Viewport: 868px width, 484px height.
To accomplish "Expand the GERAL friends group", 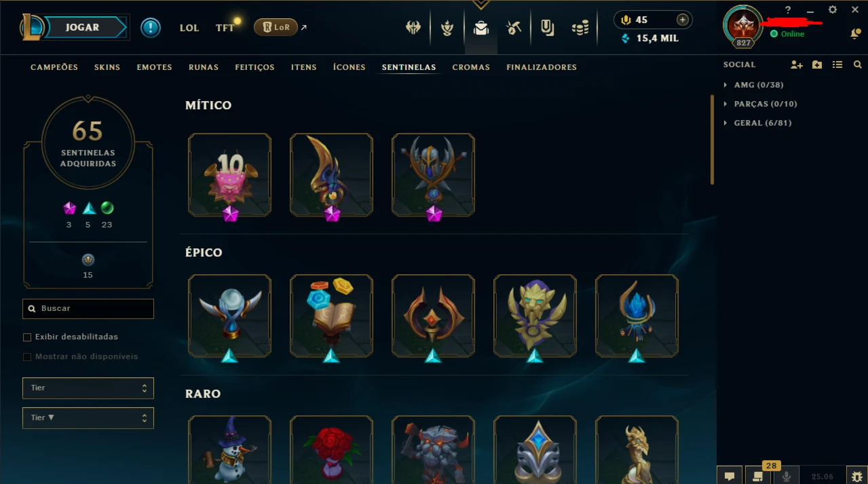I will coord(757,123).
